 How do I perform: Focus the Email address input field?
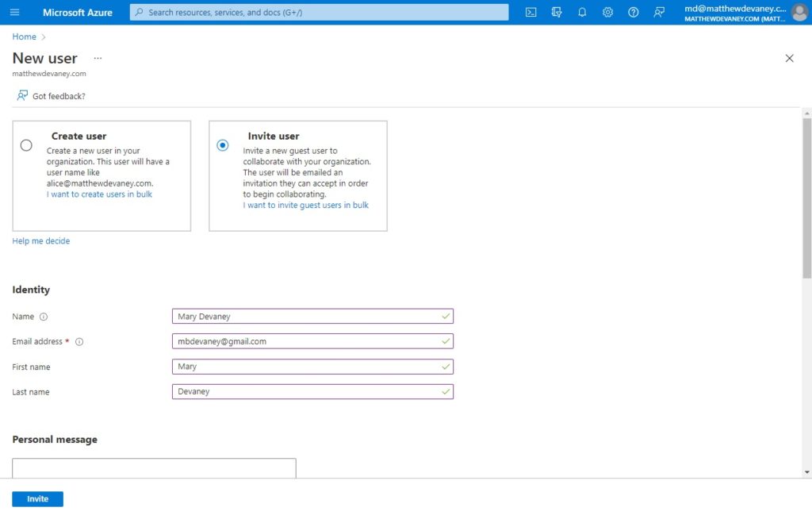[x=312, y=341]
